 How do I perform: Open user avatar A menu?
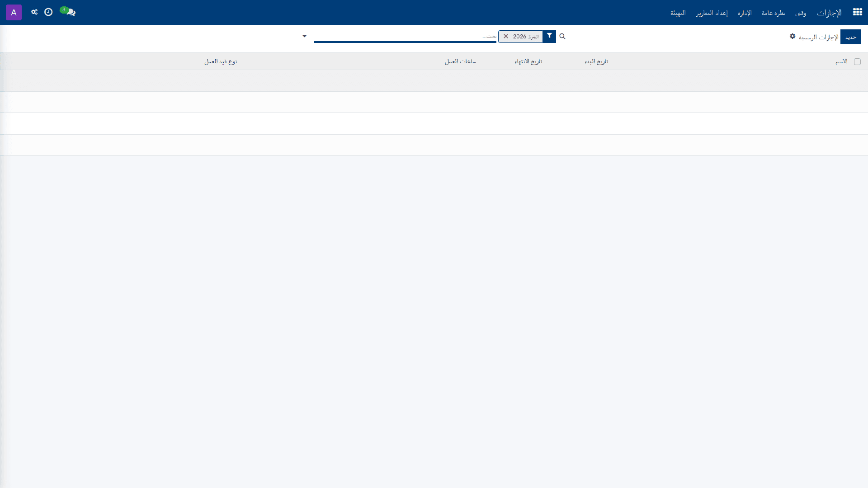tap(14, 12)
